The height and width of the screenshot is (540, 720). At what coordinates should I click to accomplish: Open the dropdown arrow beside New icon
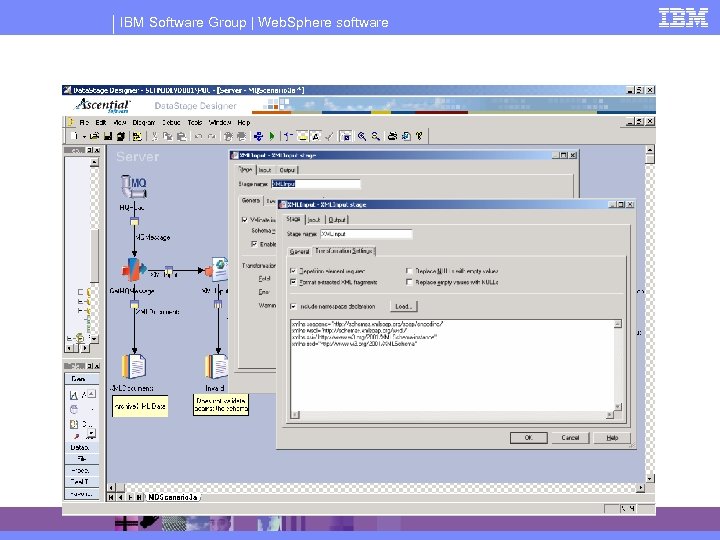(84, 136)
